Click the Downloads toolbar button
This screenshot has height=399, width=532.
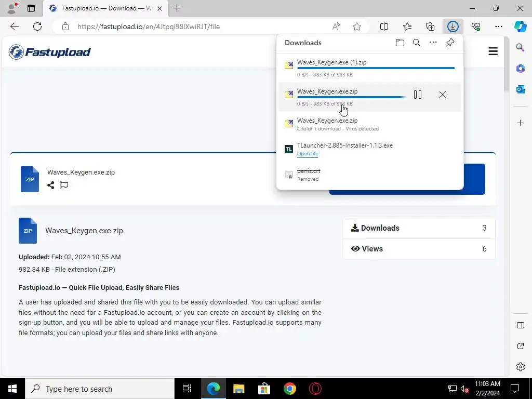pos(453,26)
